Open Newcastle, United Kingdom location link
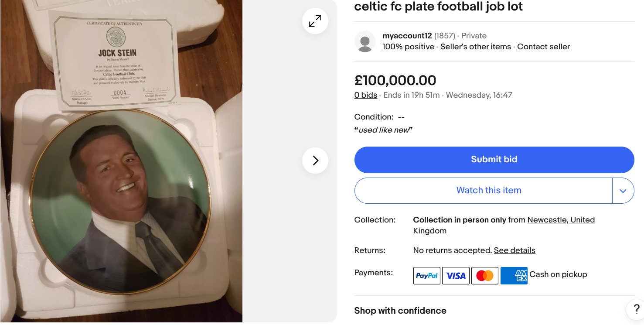Image resolution: width=644 pixels, height=325 pixels. point(504,225)
